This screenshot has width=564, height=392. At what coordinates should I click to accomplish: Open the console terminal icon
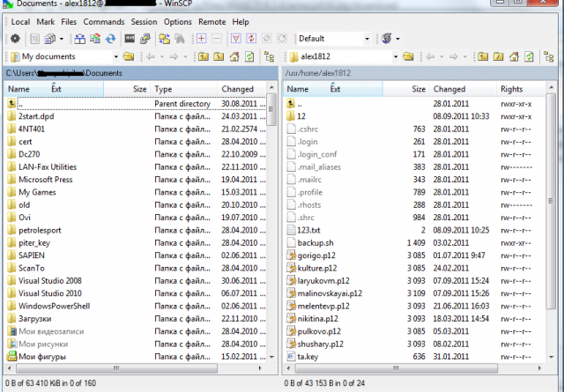click(x=130, y=39)
